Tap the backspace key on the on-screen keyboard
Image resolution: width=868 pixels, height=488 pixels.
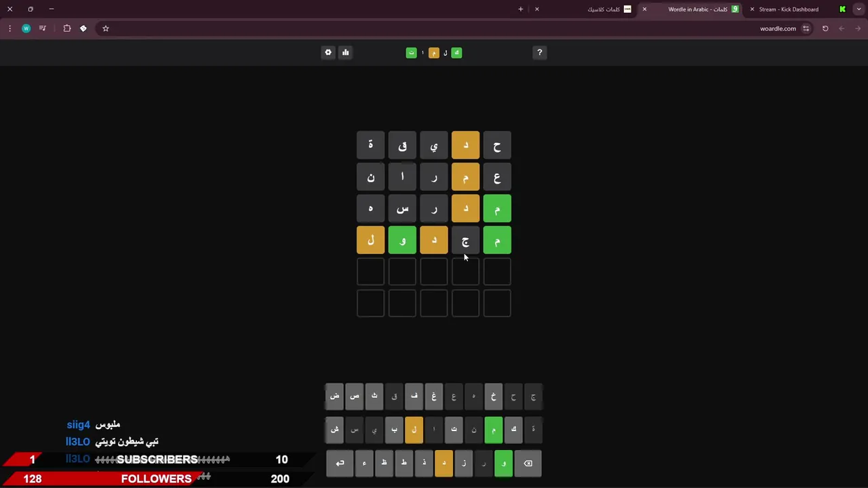(x=528, y=464)
